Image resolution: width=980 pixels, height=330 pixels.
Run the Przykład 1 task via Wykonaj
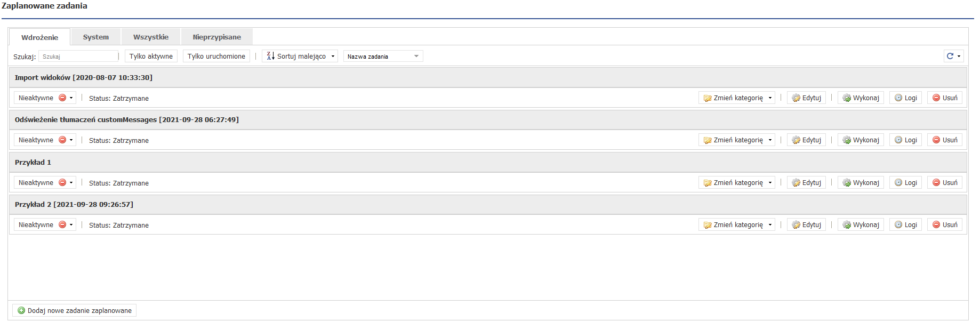tap(861, 183)
